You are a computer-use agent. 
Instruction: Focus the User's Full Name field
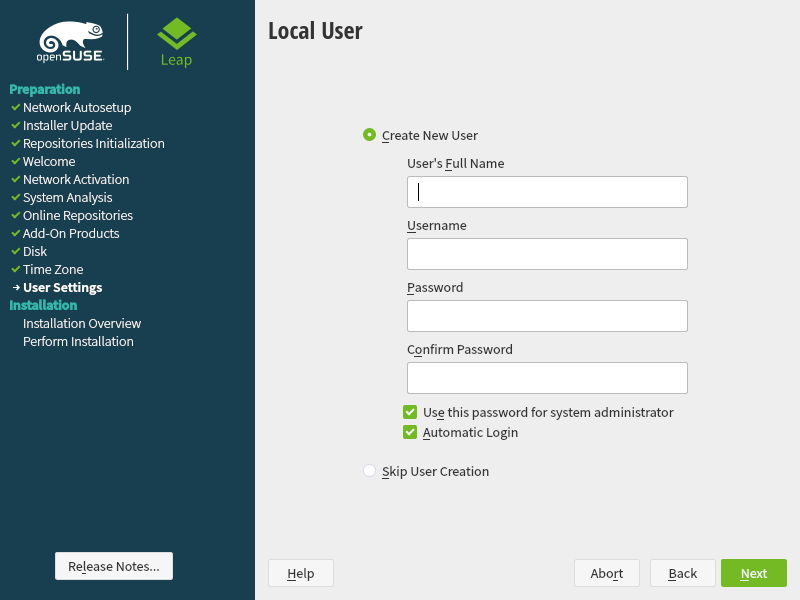click(547, 192)
